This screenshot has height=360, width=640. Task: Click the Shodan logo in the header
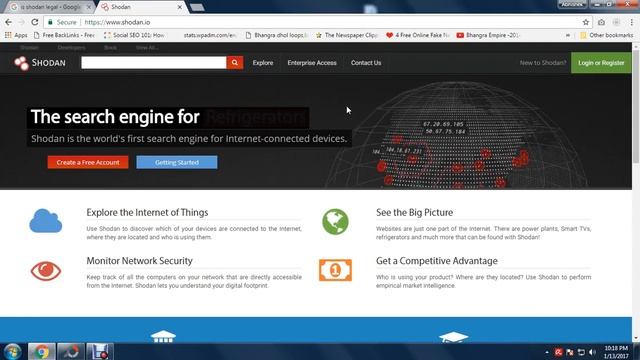click(x=40, y=63)
